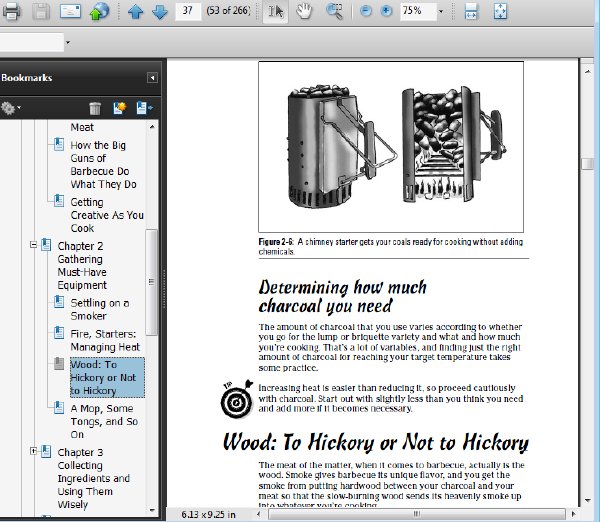
Task: Go to next page with down arrow
Action: [x=160, y=11]
